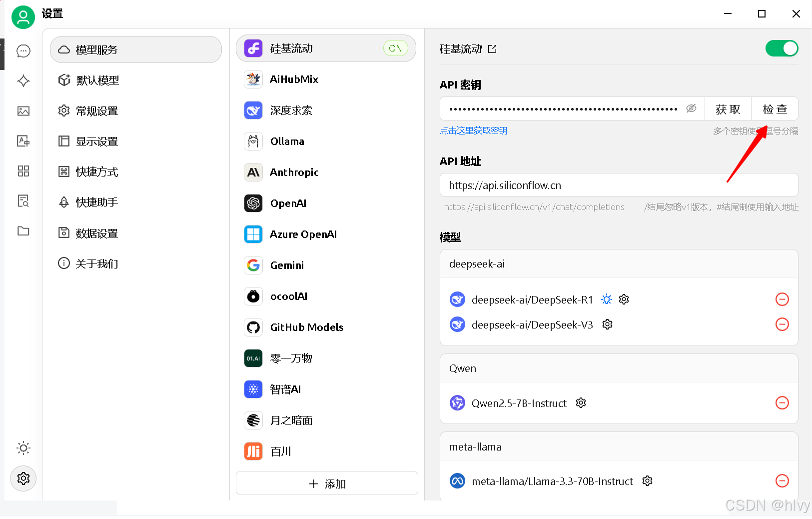The height and width of the screenshot is (519, 812).
Task: Click the meta-llama/Llama-3.3-70B-Instruct model name
Action: [x=552, y=481]
